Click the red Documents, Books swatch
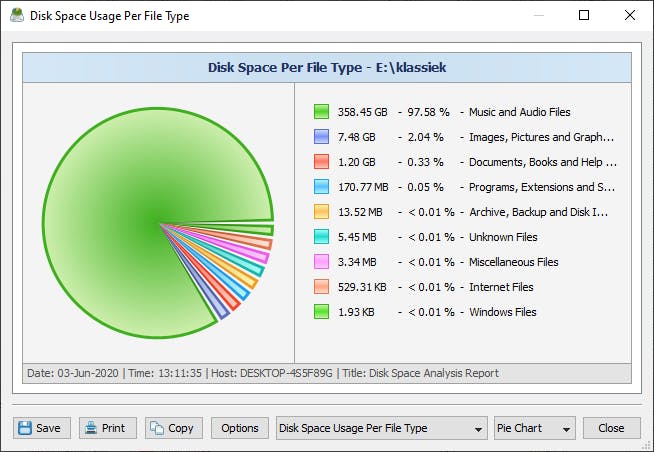 coord(321,162)
